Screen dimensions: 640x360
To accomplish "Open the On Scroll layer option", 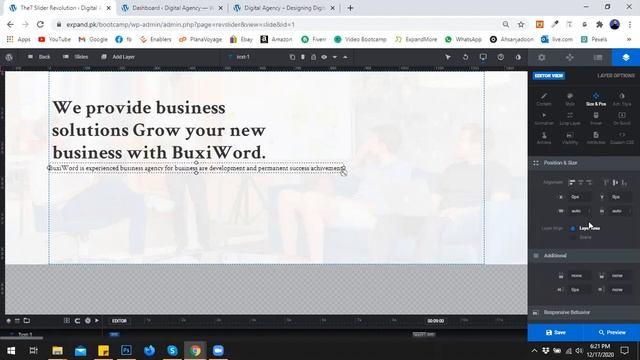I will point(622,119).
